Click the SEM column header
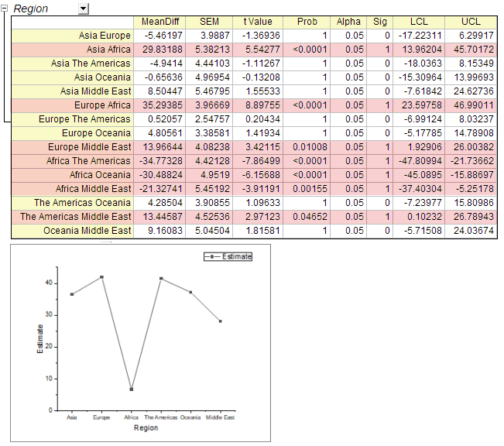504x446 pixels. [209, 22]
